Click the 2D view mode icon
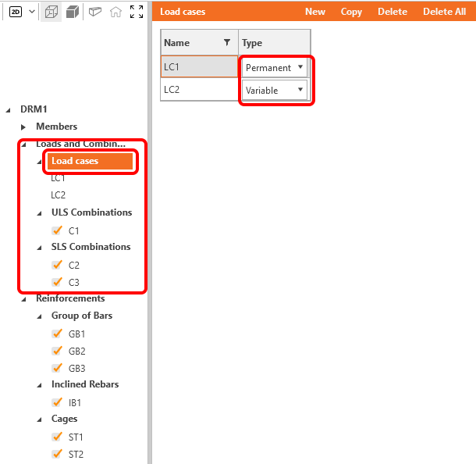 16,12
